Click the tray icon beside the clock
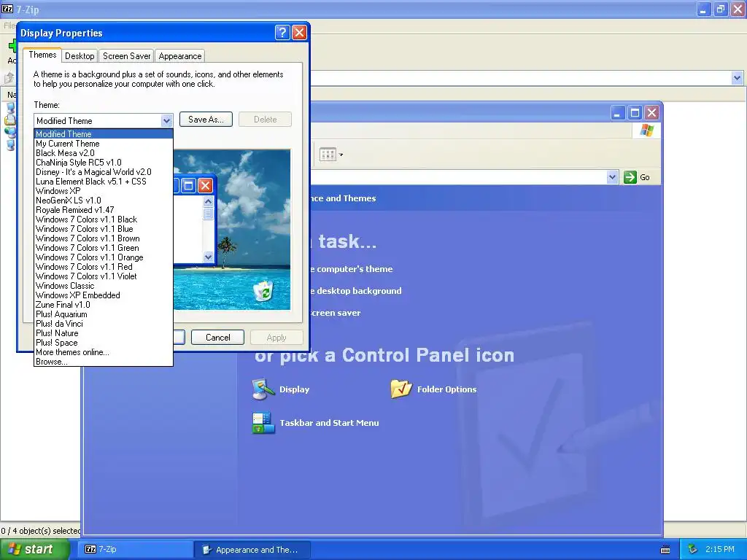The height and width of the screenshot is (560, 747). 693,549
